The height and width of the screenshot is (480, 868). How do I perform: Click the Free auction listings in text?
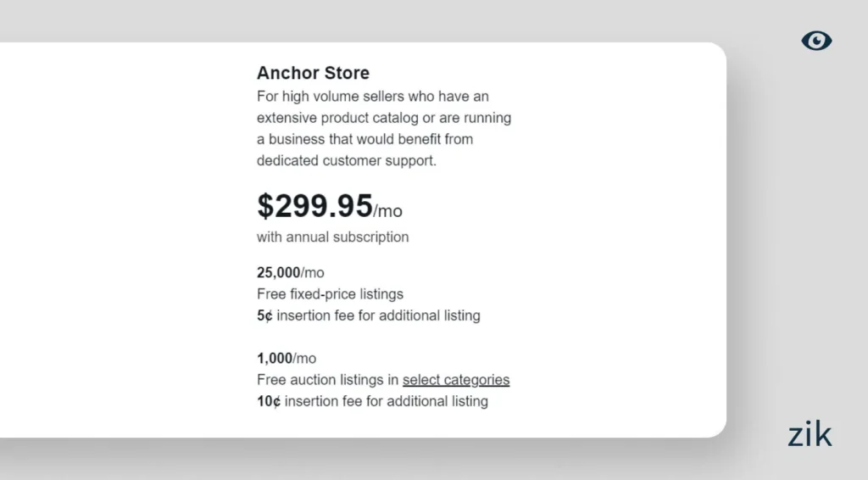328,380
